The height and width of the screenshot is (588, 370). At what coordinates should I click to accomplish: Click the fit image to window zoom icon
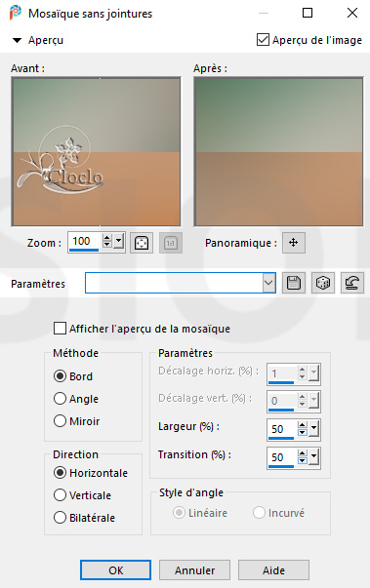point(142,243)
